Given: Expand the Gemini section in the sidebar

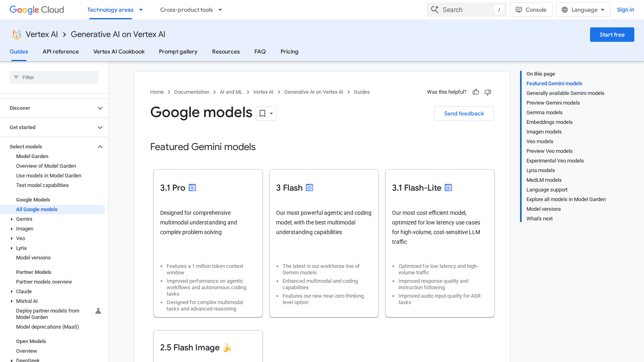Looking at the screenshot, I should click(x=11, y=219).
